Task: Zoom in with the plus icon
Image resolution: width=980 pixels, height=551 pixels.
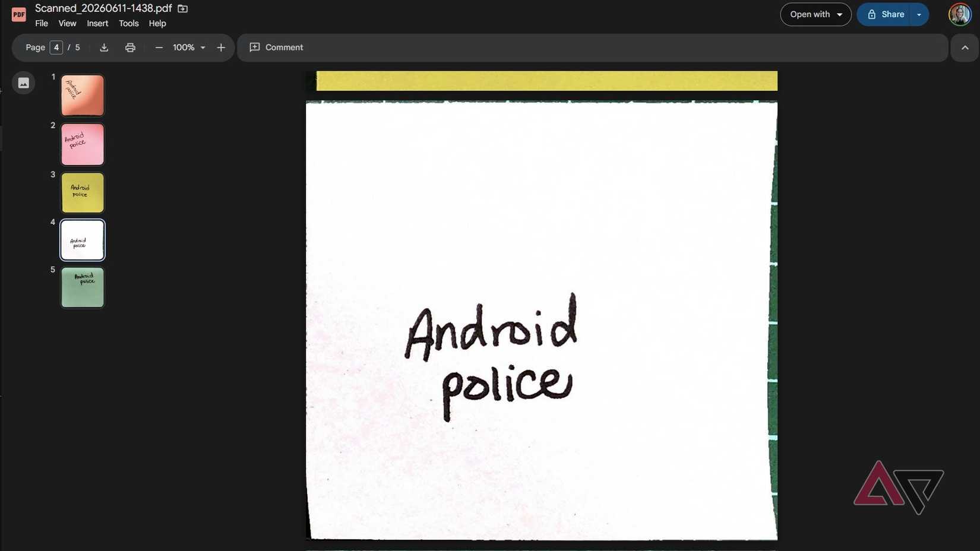Action: click(221, 47)
